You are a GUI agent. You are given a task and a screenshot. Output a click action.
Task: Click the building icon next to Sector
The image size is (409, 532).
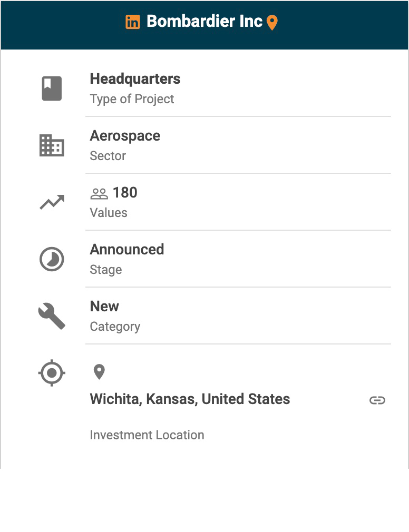point(52,145)
